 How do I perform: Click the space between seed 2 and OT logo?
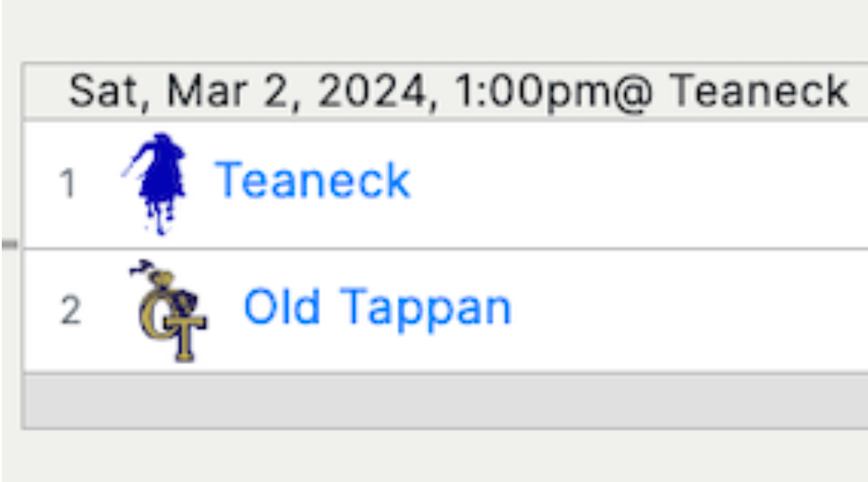coord(105,312)
